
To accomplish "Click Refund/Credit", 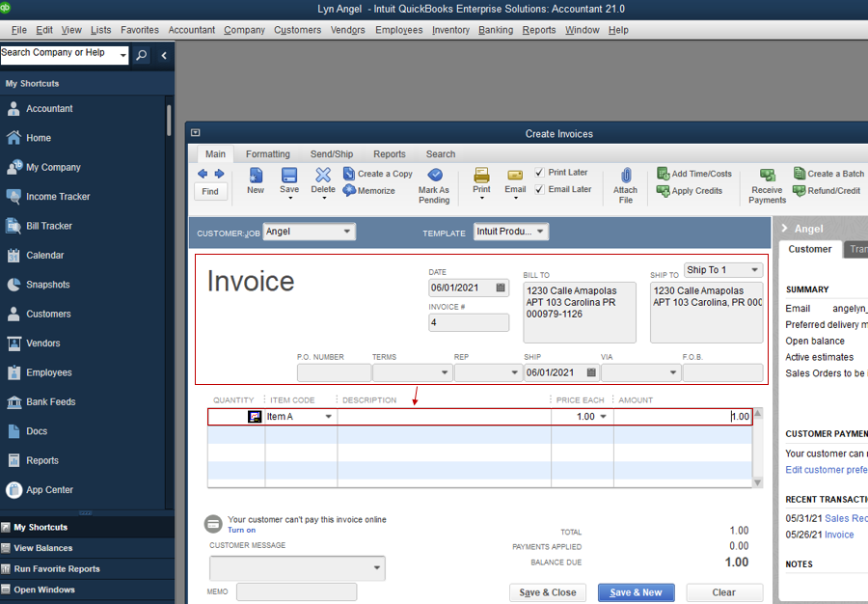I will click(x=827, y=190).
